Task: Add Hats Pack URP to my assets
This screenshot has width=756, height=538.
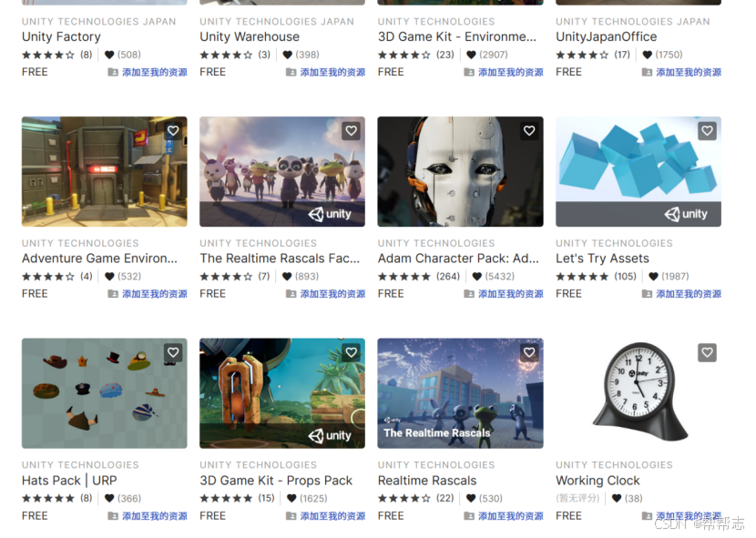Action: coord(148,516)
